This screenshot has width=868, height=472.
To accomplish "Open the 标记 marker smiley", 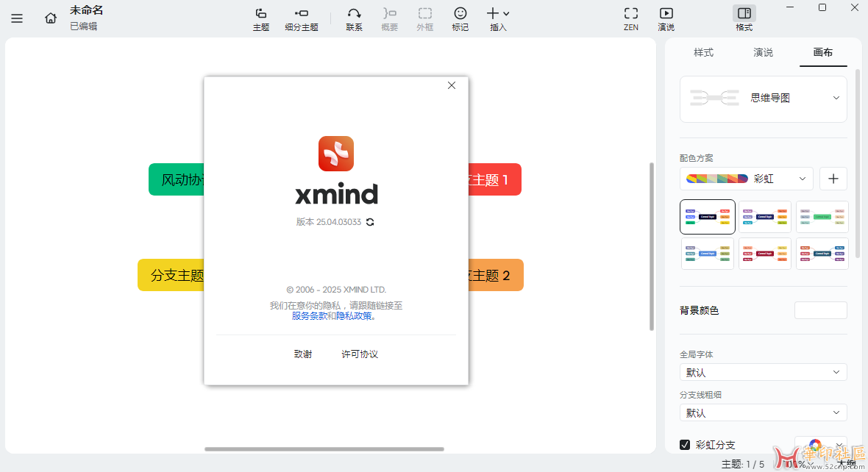I will (460, 19).
